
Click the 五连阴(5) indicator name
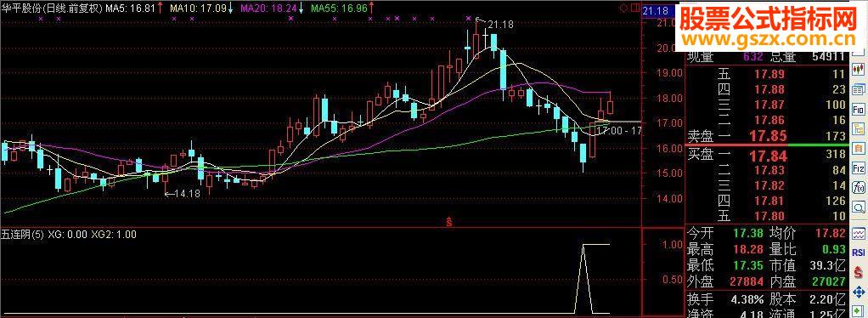click(22, 235)
